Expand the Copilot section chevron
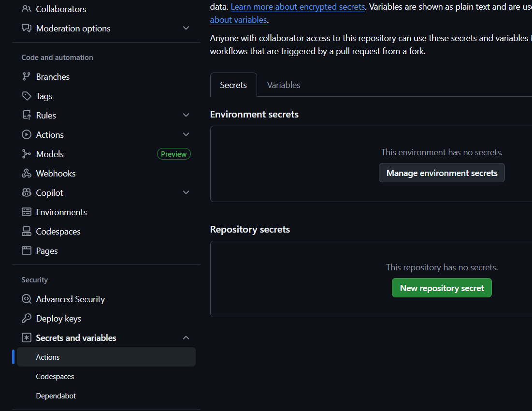Viewport: 532px width, 411px height. point(186,192)
